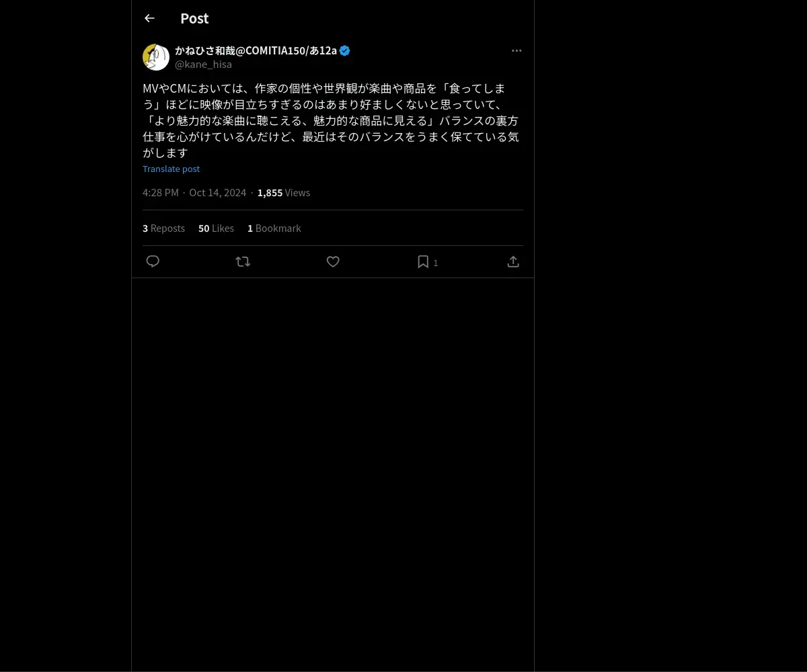The height and width of the screenshot is (672, 807).
Task: Open the 1 Bookmark stat
Action: (x=274, y=228)
